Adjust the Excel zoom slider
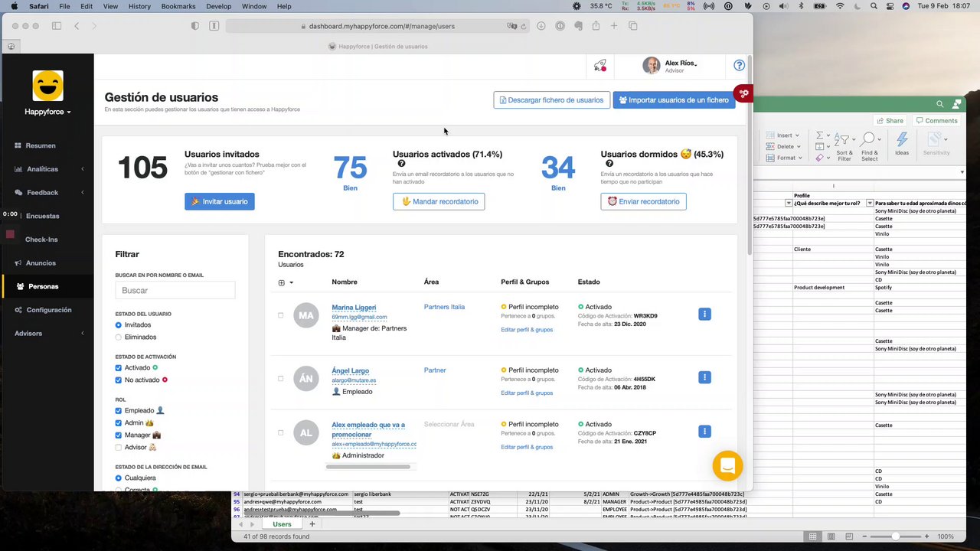 click(895, 536)
